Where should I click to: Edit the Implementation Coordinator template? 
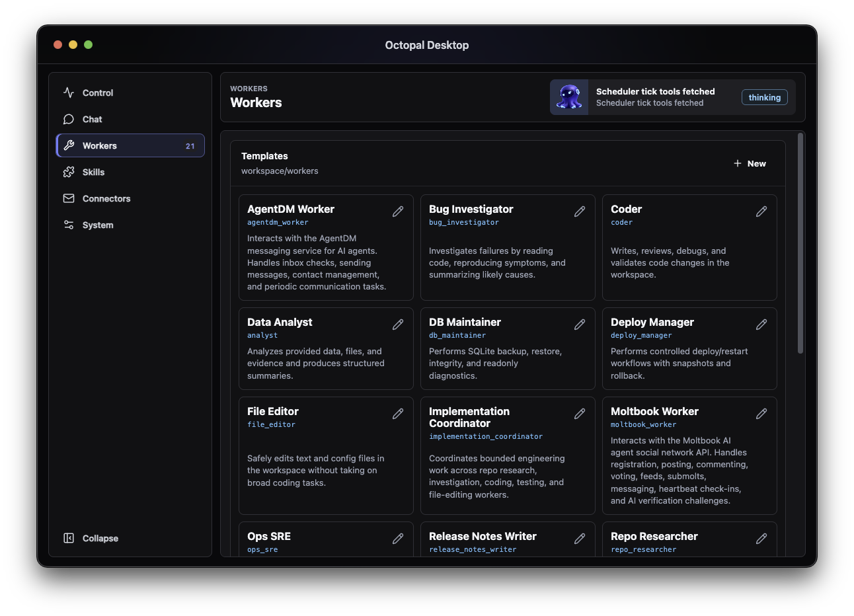[x=580, y=414]
